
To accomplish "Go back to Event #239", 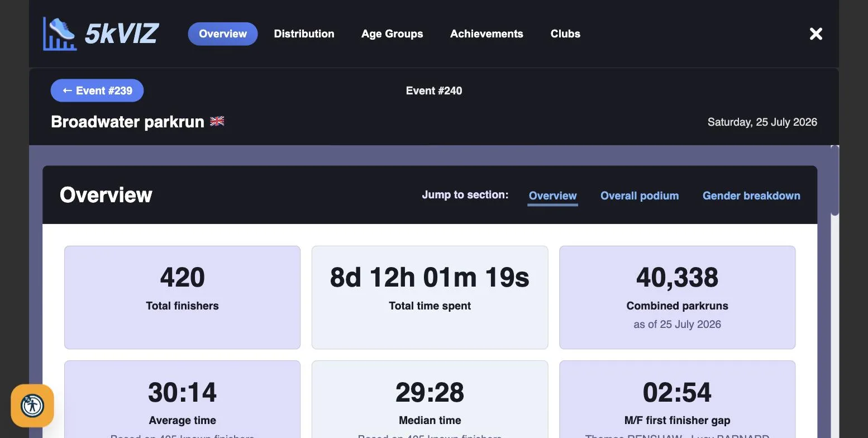I will [x=97, y=91].
